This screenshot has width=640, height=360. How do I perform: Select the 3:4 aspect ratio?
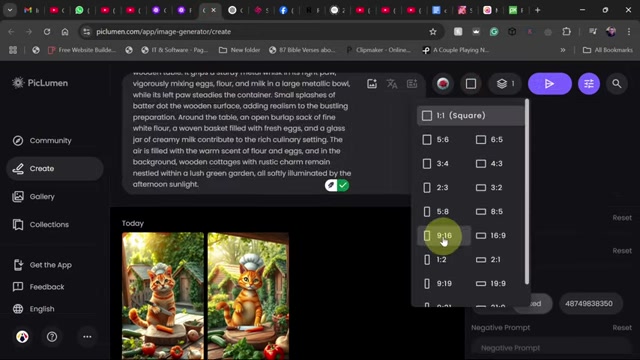pyautogui.click(x=436, y=164)
